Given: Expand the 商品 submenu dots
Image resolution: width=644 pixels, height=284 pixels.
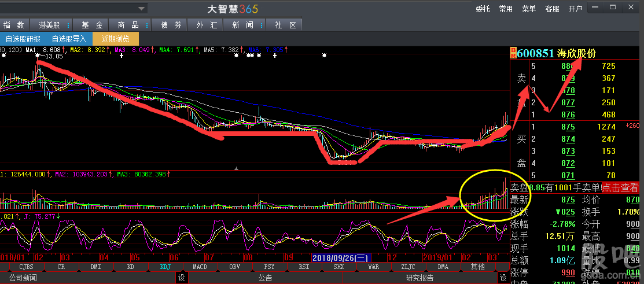Looking at the screenshot, I should 146,25.
